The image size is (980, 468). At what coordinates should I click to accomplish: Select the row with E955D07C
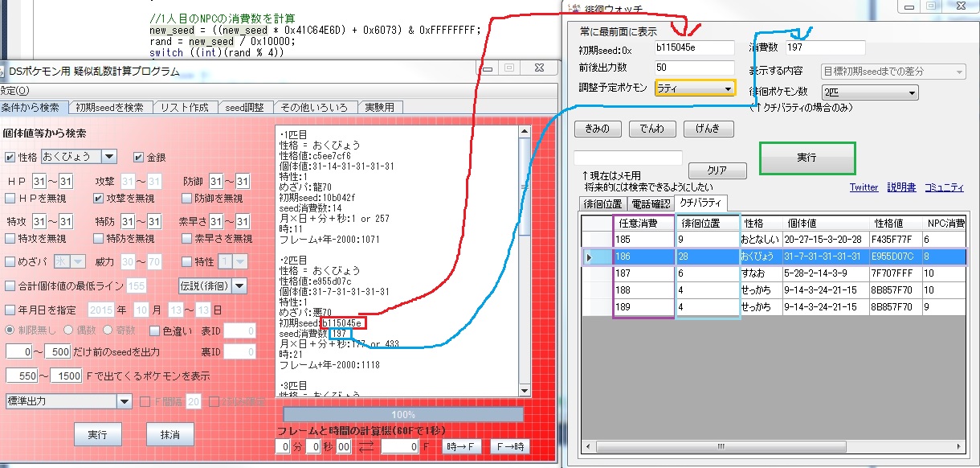tap(772, 257)
